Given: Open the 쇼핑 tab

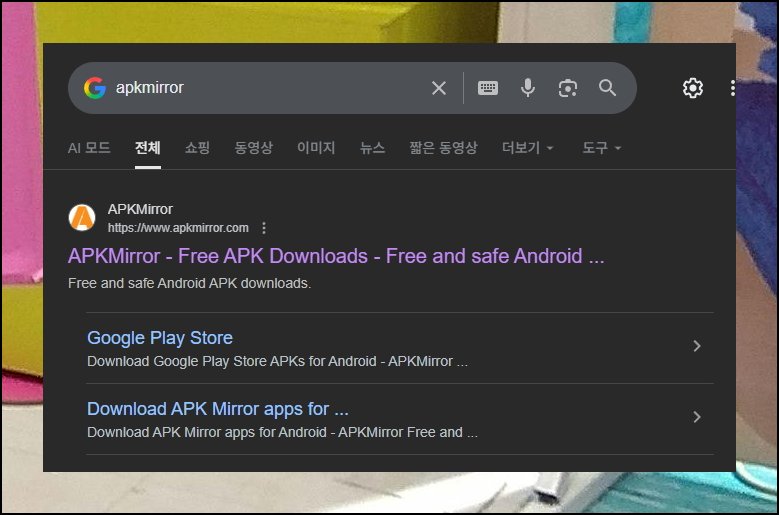Looking at the screenshot, I should point(197,147).
